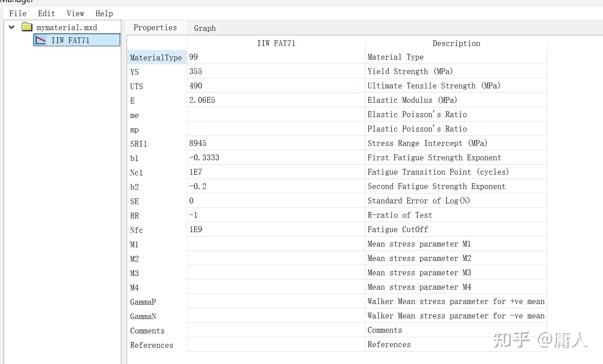The image size is (603, 364).
Task: Select the Properties tab
Action: (x=155, y=28)
